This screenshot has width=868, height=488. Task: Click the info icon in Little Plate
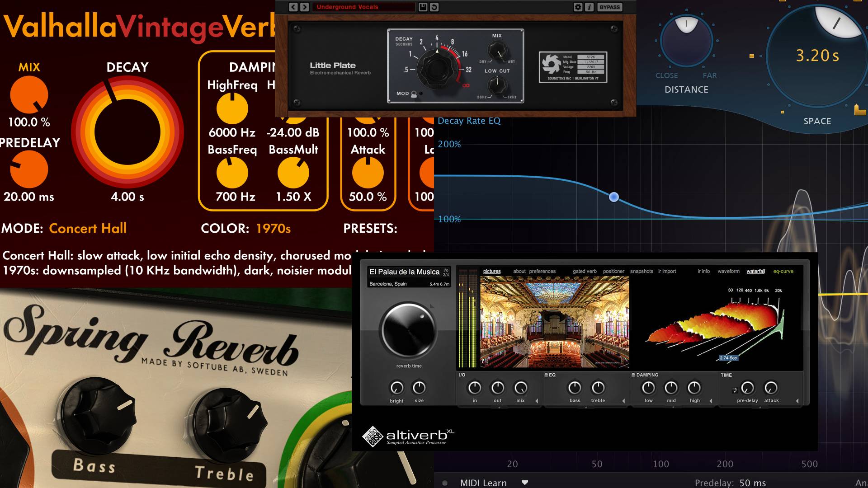[589, 7]
